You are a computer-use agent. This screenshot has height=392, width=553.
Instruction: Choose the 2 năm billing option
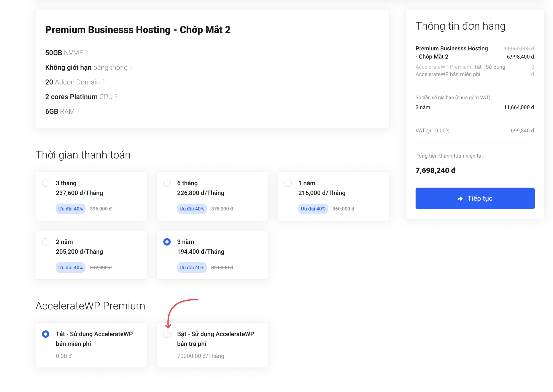pyautogui.click(x=46, y=242)
